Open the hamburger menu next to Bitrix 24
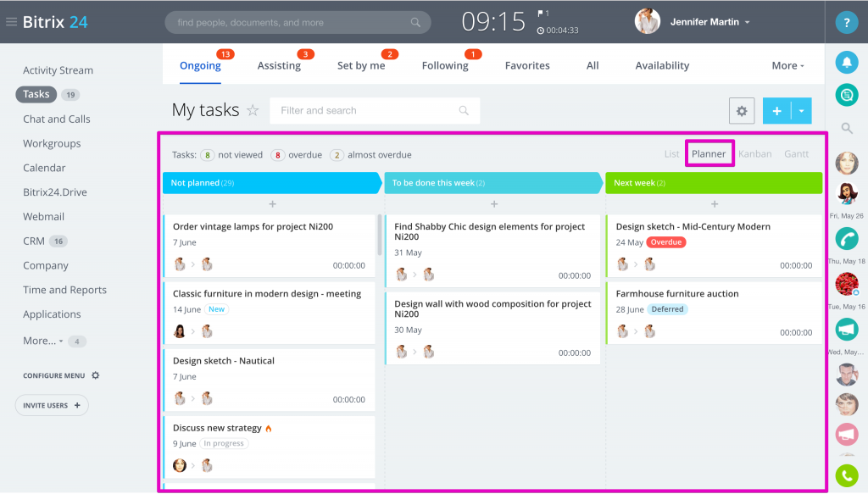Image resolution: width=868 pixels, height=494 pixels. click(x=11, y=22)
